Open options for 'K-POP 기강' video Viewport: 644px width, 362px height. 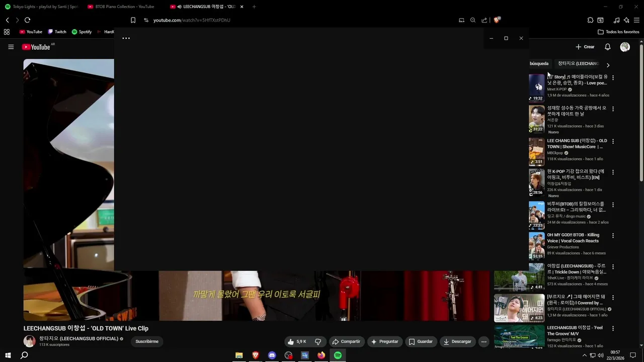point(613,172)
